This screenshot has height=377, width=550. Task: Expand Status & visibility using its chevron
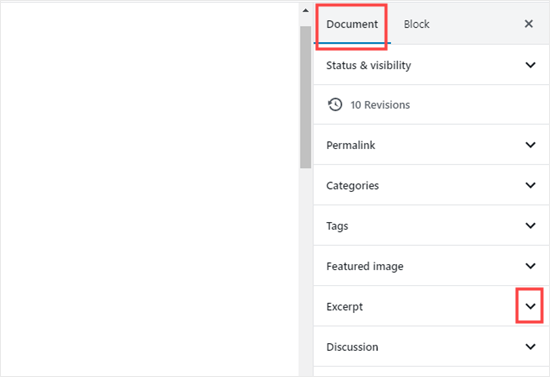(x=530, y=65)
